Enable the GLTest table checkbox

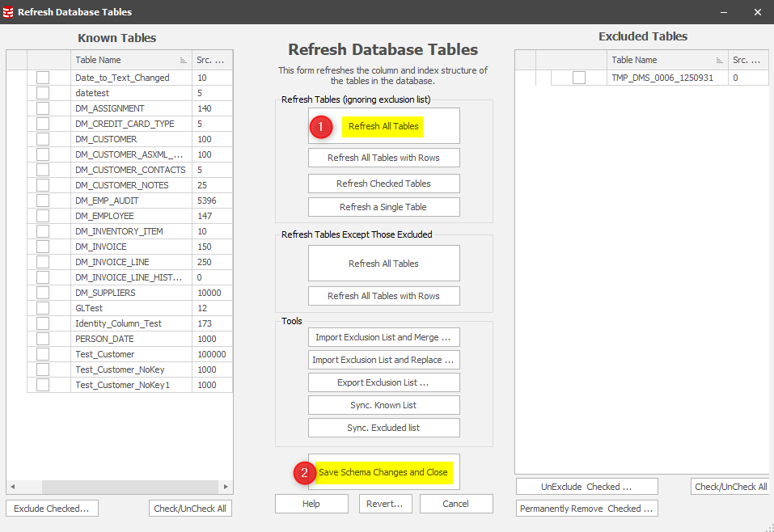[x=43, y=308]
